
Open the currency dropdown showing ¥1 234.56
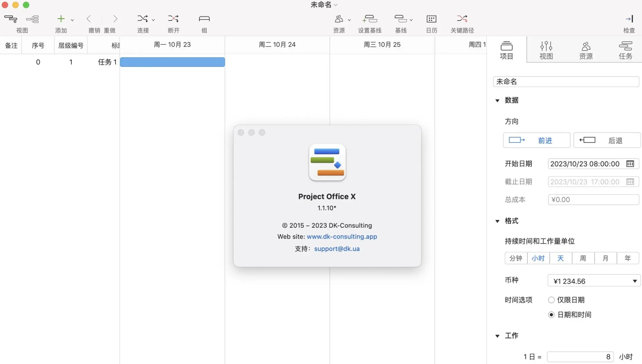pyautogui.click(x=593, y=281)
